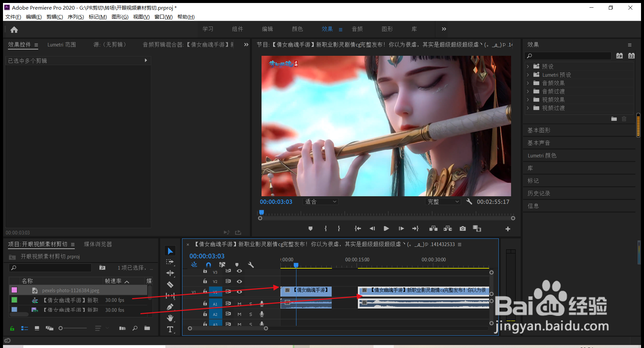Open the Comparison View button

[477, 228]
